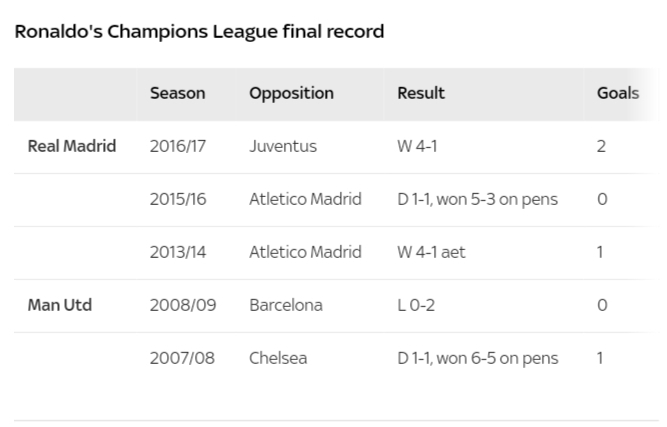Click the Goals column header
667x427 pixels.
618,93
